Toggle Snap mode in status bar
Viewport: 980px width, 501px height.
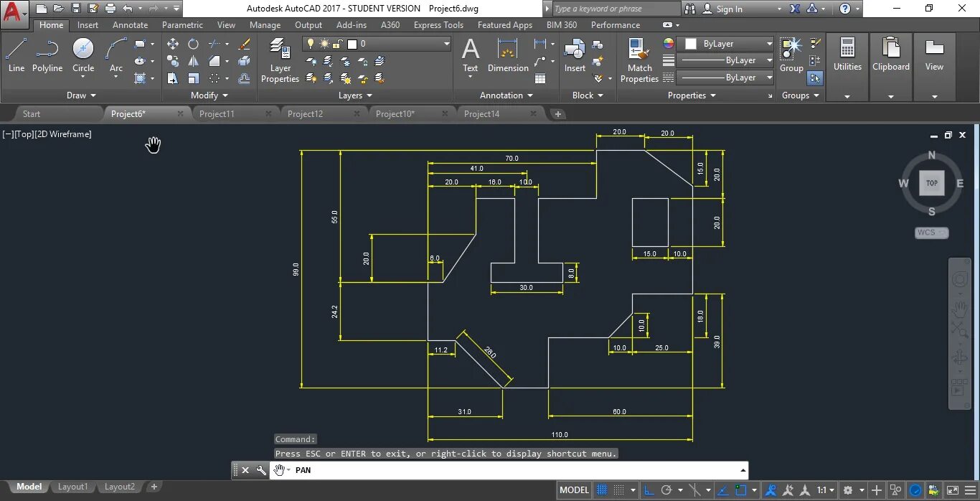(619, 490)
